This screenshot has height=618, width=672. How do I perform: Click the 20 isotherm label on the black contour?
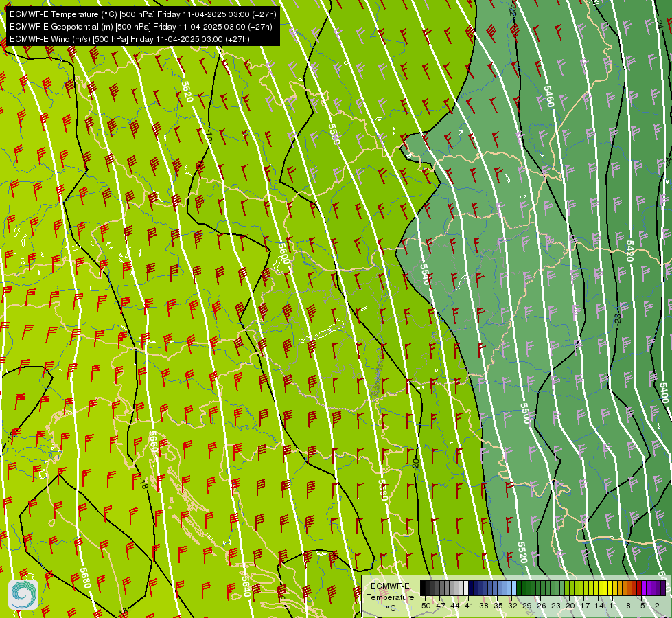415,463
